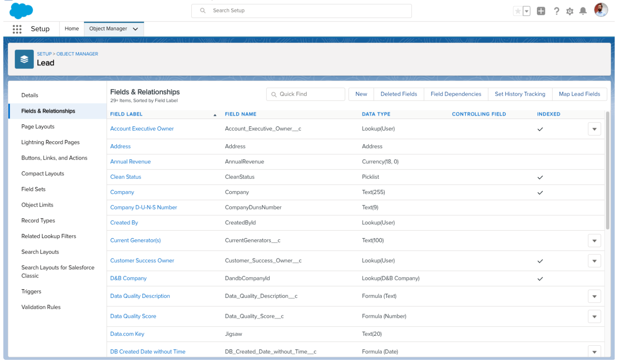The image size is (623, 364).
Task: Open Account Executive Owner row action menu
Action: 594,129
